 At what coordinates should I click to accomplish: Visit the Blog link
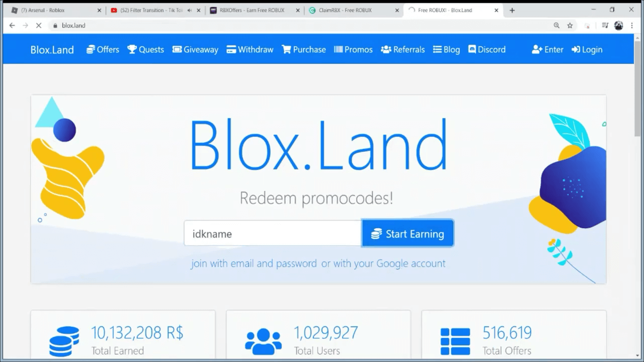(446, 49)
